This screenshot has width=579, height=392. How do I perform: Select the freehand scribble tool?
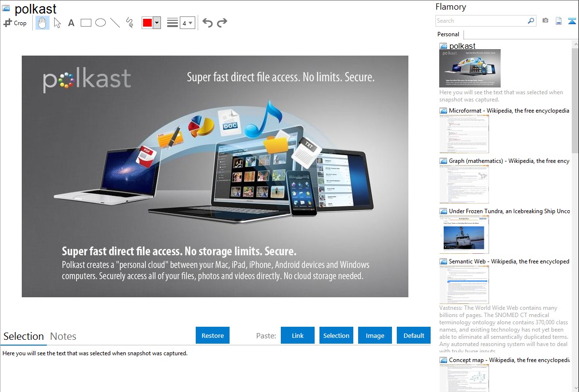pos(130,23)
